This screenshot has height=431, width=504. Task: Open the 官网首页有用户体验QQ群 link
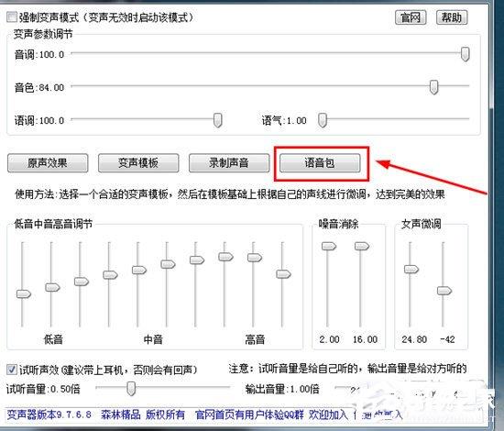(x=249, y=414)
